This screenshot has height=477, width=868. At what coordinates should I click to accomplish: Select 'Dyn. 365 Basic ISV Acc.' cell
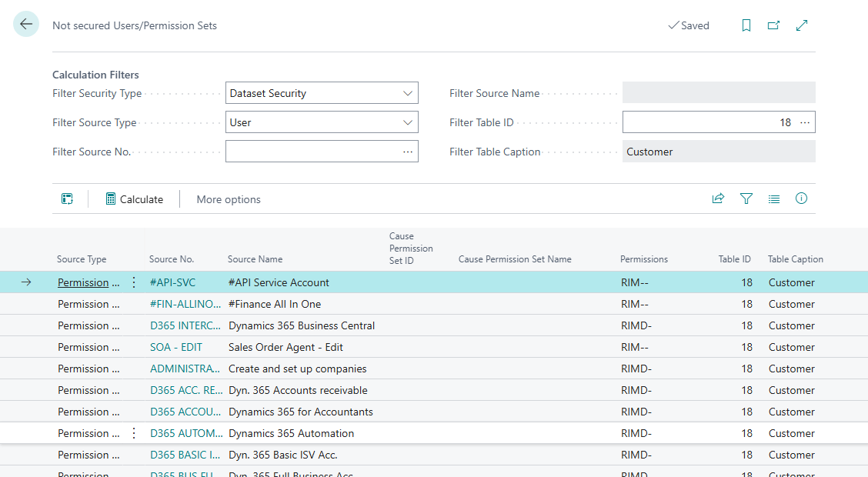point(283,455)
